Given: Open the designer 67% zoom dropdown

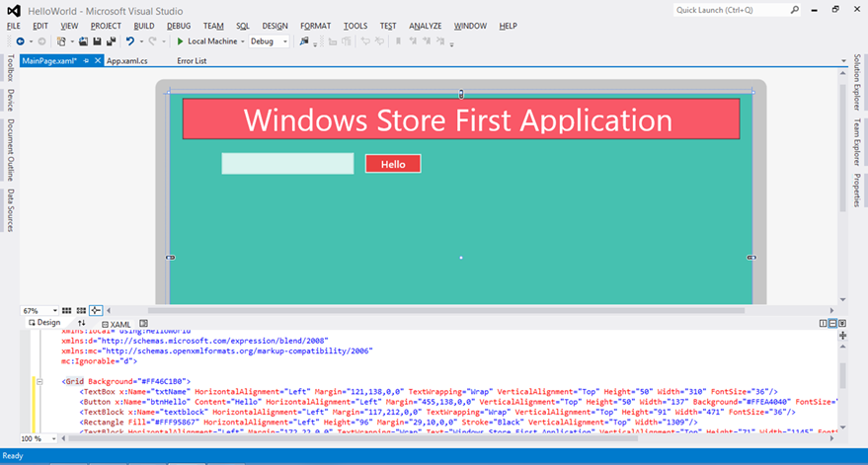Looking at the screenshot, I should click(54, 311).
